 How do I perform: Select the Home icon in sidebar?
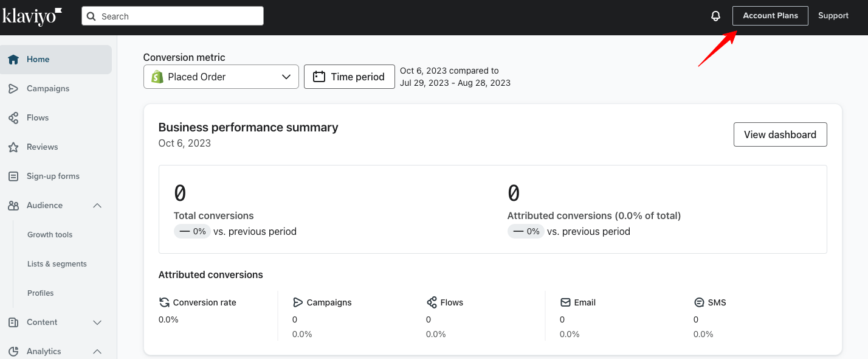point(12,59)
